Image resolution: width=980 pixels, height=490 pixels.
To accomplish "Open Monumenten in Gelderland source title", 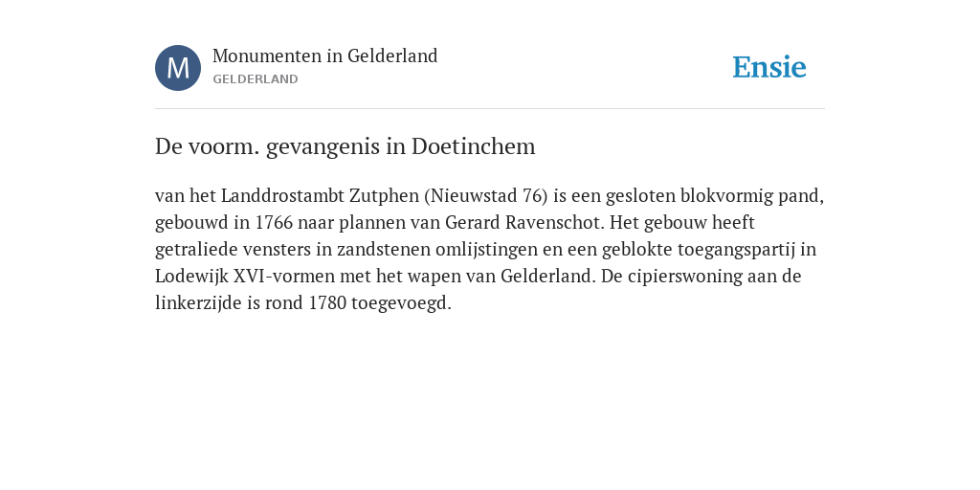I will click(x=325, y=56).
